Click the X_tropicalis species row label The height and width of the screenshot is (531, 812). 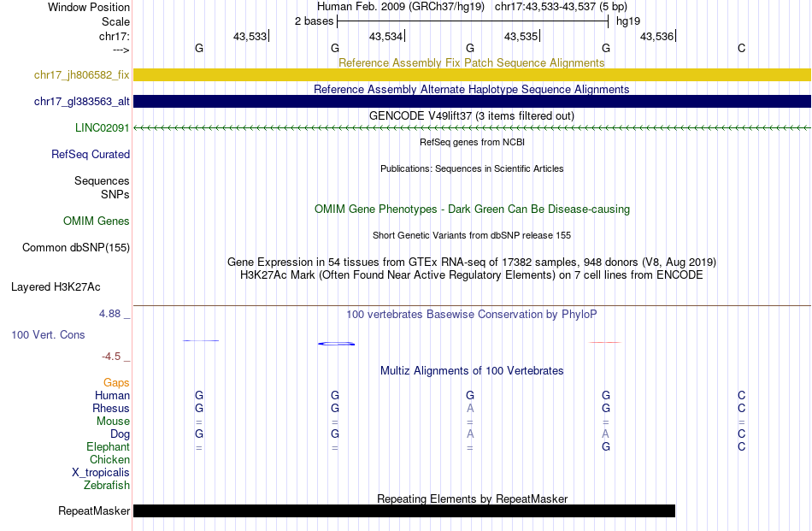pyautogui.click(x=101, y=473)
